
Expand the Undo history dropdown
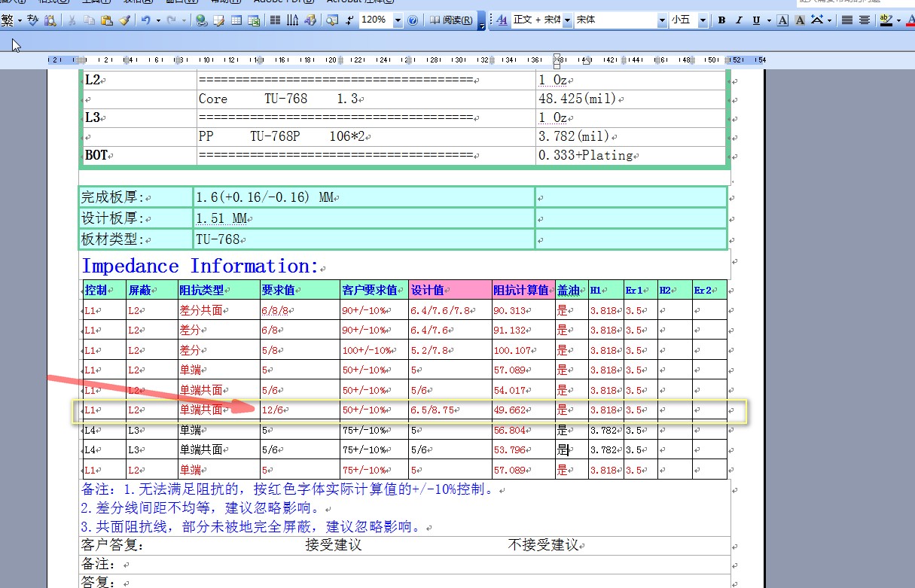158,20
